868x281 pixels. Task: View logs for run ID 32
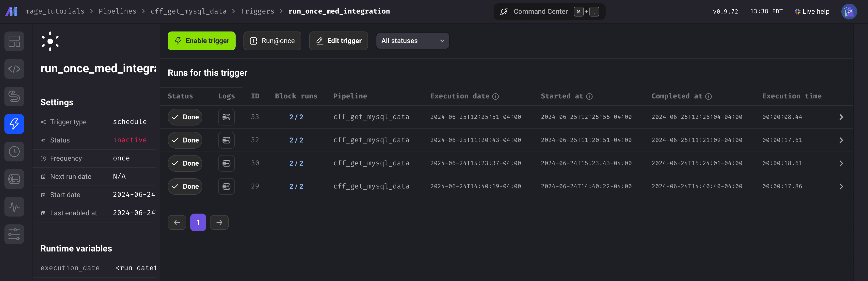226,140
